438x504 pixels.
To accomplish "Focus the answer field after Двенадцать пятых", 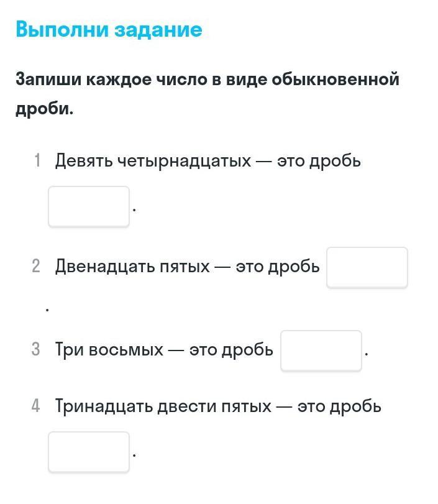I will 367,267.
